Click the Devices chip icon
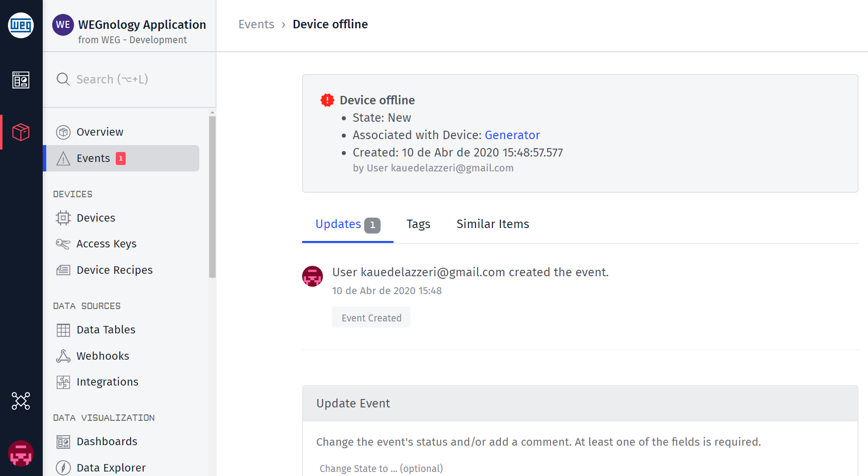 [x=63, y=218]
